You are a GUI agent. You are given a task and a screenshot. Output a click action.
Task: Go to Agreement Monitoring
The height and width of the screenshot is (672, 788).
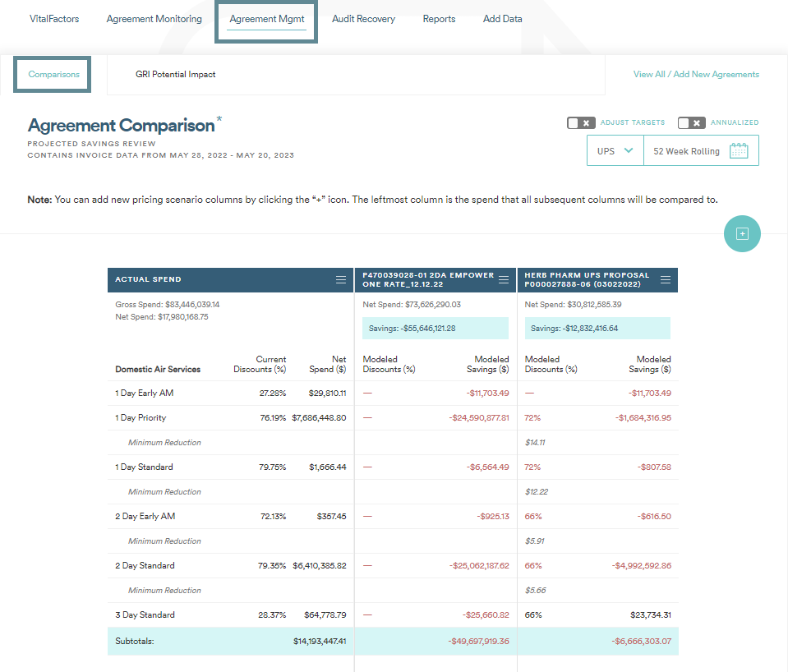[154, 18]
